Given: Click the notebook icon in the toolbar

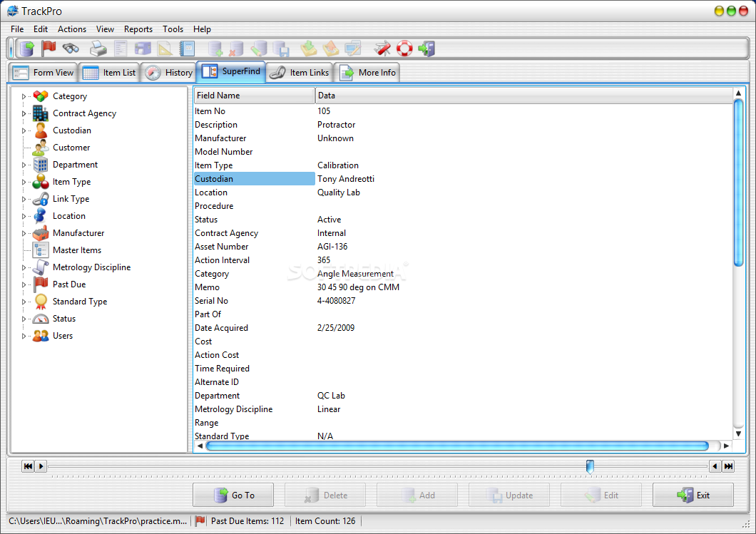Looking at the screenshot, I should point(187,48).
